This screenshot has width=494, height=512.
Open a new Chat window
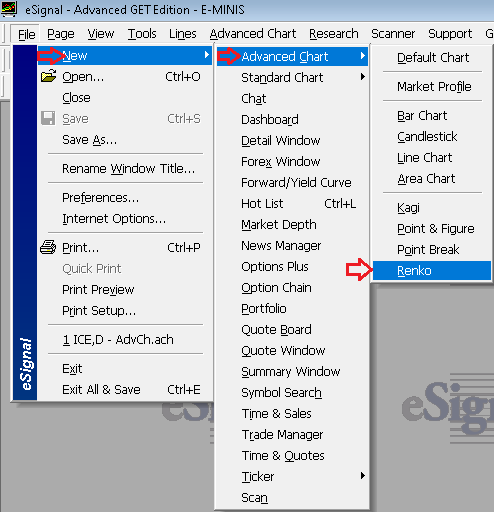[292, 98]
